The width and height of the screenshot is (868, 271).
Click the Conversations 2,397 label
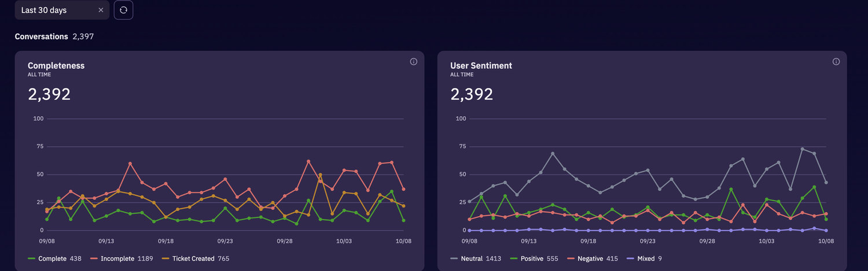(x=54, y=36)
